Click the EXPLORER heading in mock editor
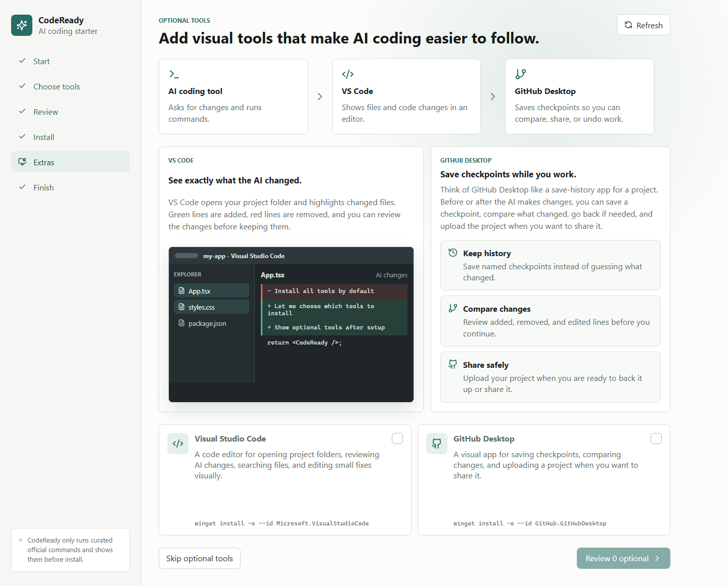 188,274
